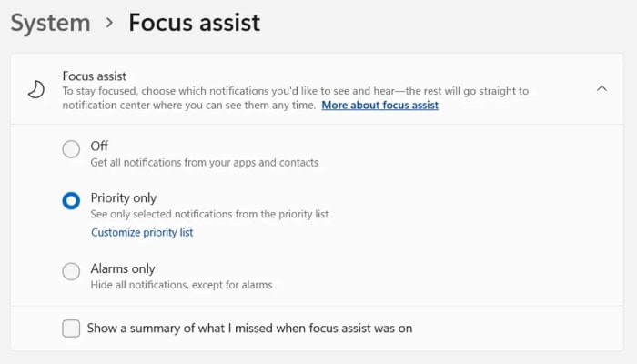Click "Hide all notifications, except for alarms" text
Viewport: 637px width, 364px height.
click(x=181, y=285)
